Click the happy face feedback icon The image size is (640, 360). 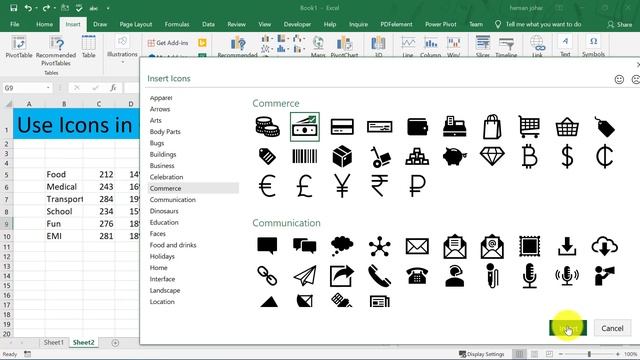pyautogui.click(x=619, y=79)
